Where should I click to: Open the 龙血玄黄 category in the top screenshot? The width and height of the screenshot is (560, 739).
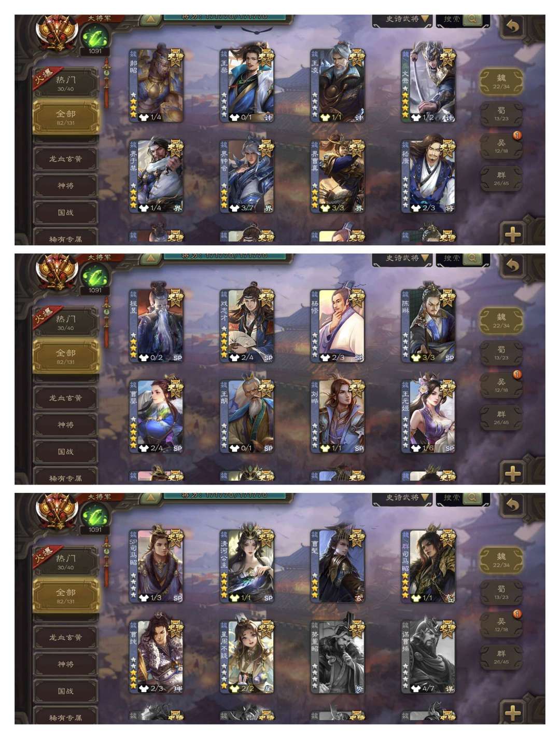[66, 159]
